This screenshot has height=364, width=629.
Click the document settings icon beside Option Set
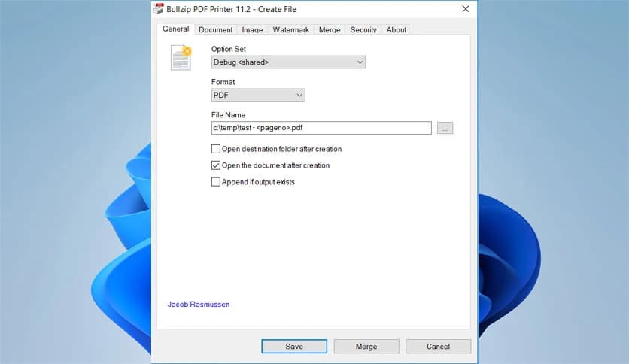point(181,58)
